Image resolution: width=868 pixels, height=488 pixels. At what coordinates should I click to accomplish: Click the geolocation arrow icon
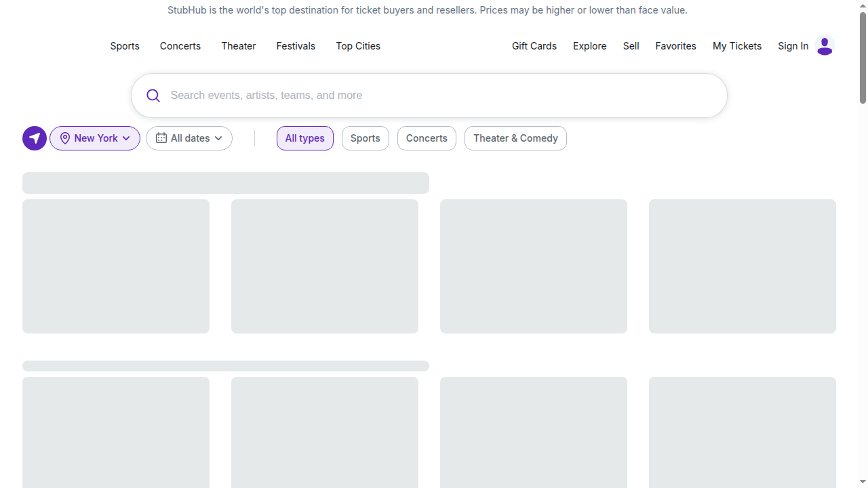(34, 138)
